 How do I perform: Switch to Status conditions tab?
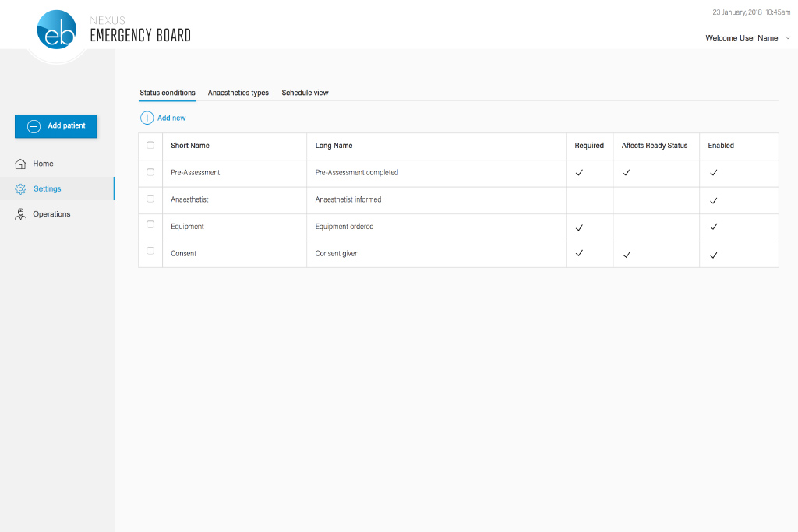click(168, 93)
